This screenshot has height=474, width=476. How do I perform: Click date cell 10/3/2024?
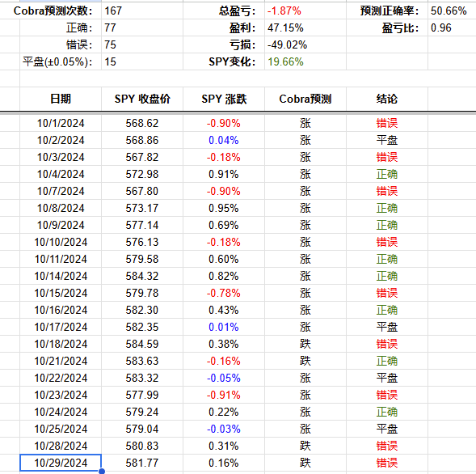(61, 158)
